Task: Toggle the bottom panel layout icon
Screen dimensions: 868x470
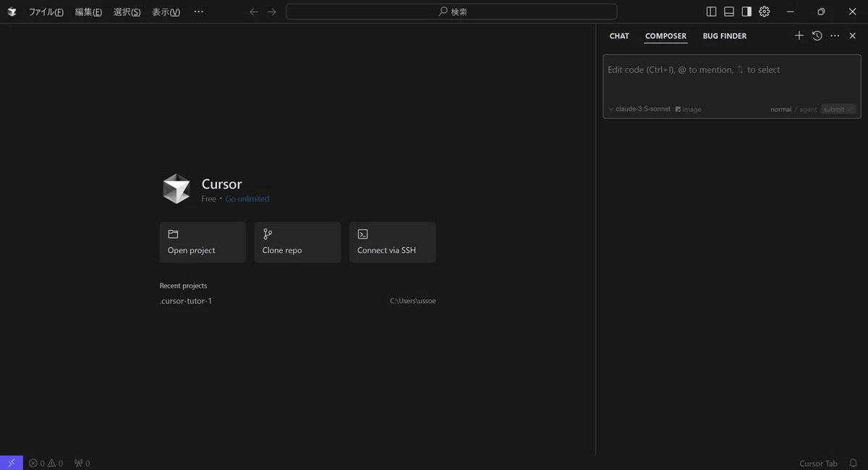Action: 729,12
